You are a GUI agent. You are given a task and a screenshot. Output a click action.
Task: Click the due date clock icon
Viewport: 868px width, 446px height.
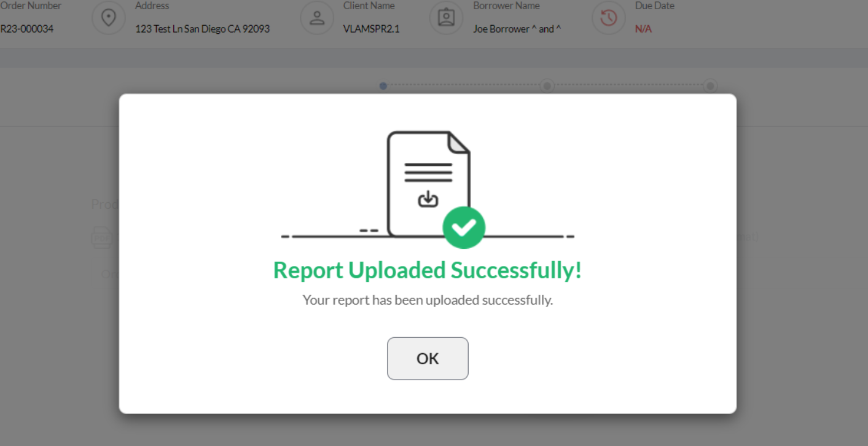click(x=608, y=18)
